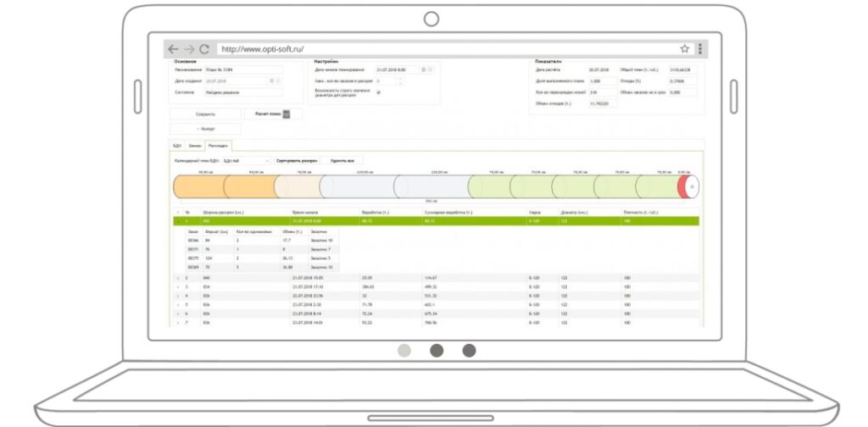Bookmark the page with the star icon

(x=684, y=49)
